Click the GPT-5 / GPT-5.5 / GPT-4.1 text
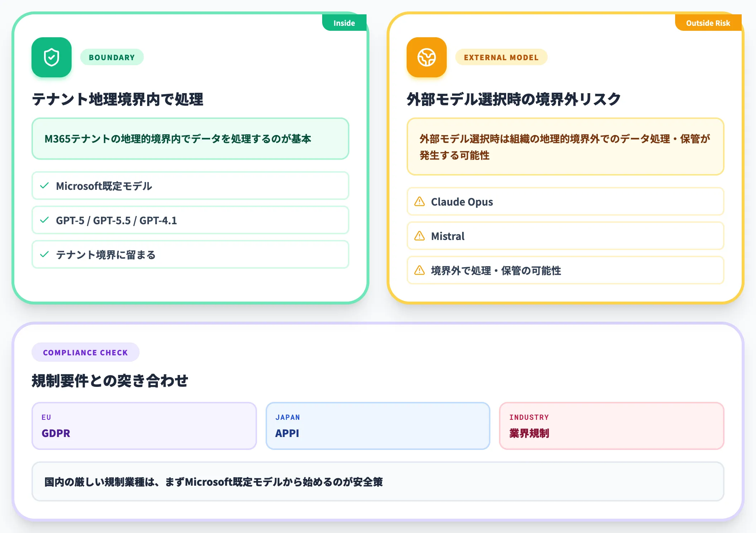Viewport: 756px width, 533px height. (x=116, y=220)
